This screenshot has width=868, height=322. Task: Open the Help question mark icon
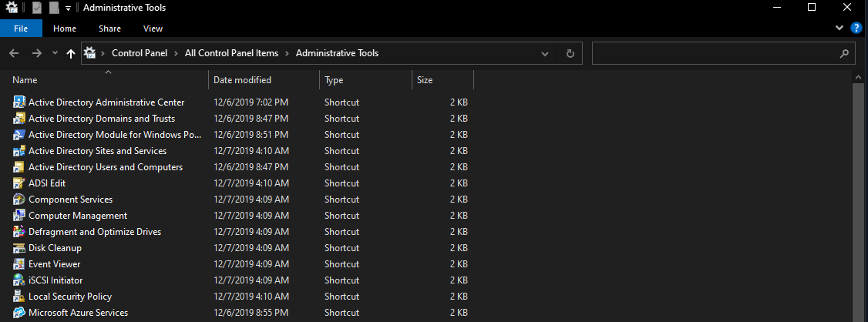coord(856,29)
